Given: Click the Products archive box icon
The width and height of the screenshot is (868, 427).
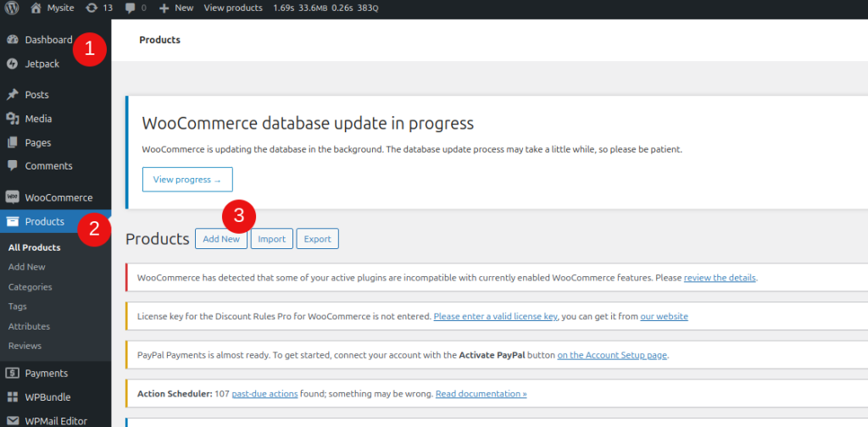Looking at the screenshot, I should [x=13, y=222].
